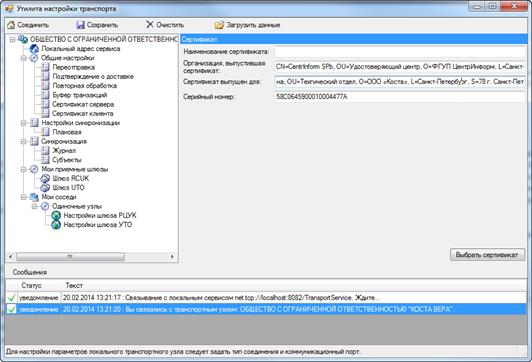Collapse the Мои приемные шлюзы node

pos(23,169)
